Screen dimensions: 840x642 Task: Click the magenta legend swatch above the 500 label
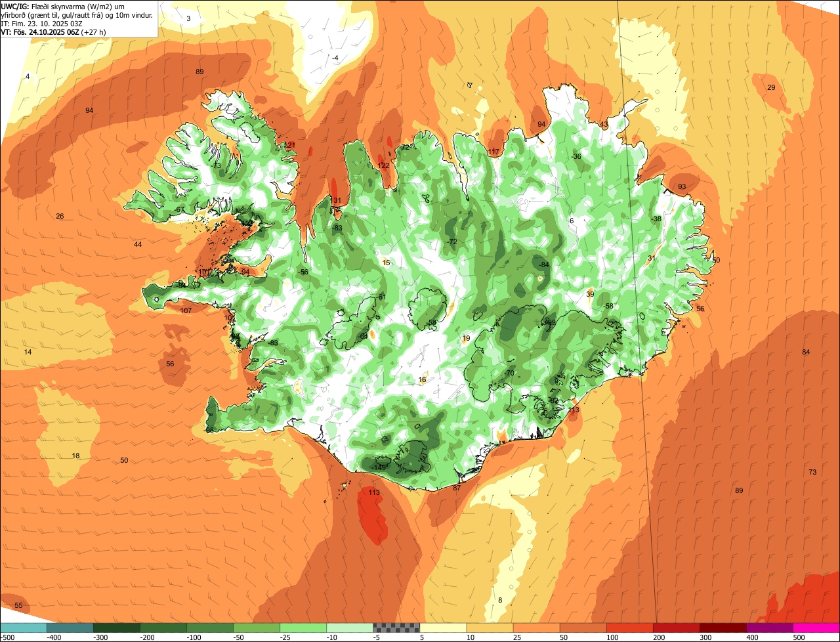(x=816, y=628)
